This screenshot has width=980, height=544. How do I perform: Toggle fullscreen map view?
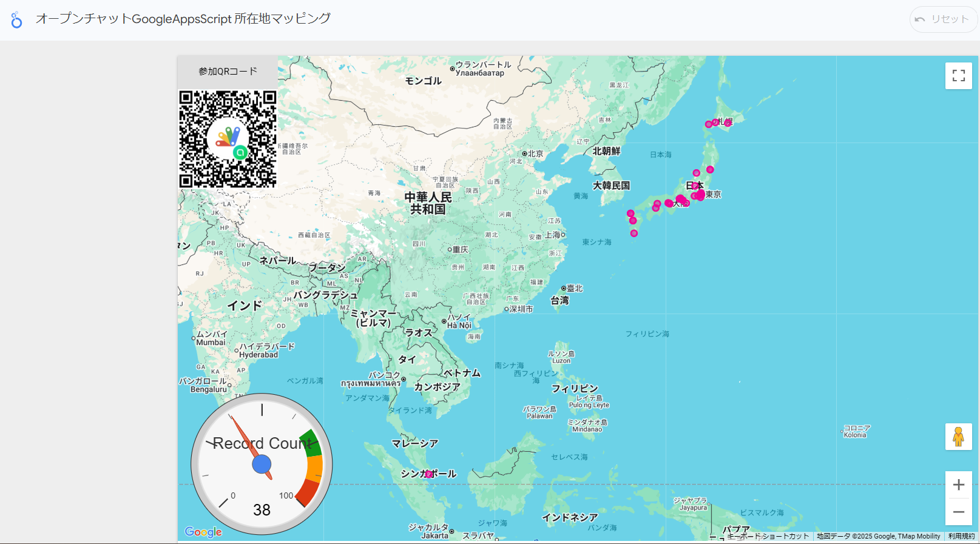point(959,76)
